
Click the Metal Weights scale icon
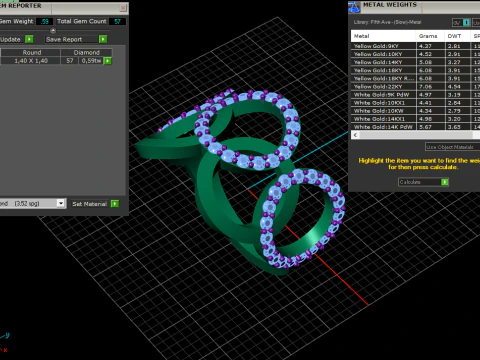354,7
